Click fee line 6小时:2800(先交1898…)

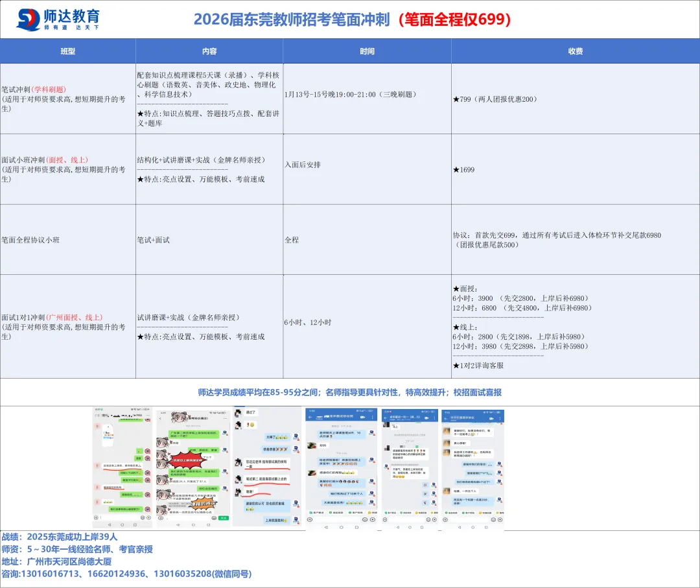(519, 336)
